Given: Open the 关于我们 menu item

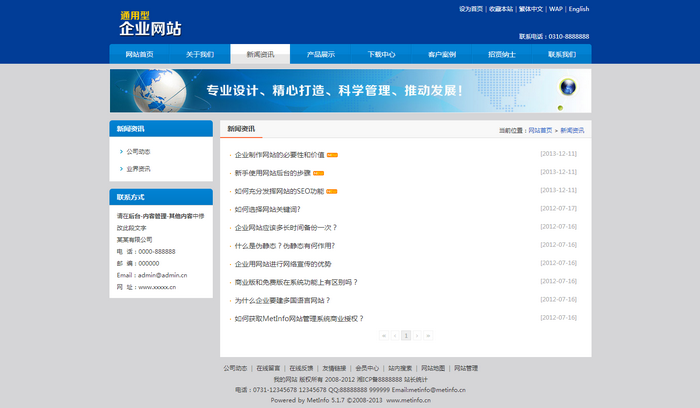Looking at the screenshot, I should point(199,55).
